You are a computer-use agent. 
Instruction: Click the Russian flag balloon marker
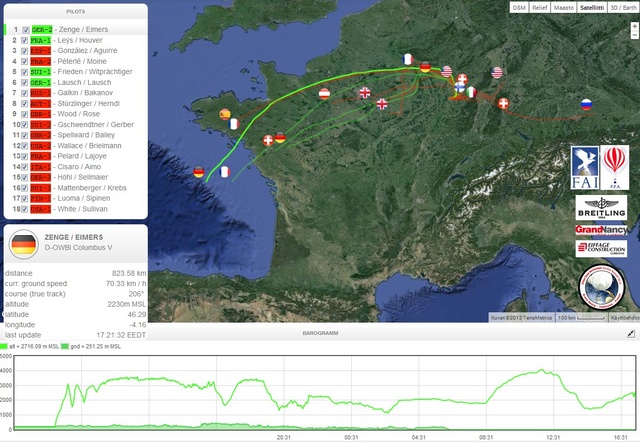coord(586,103)
